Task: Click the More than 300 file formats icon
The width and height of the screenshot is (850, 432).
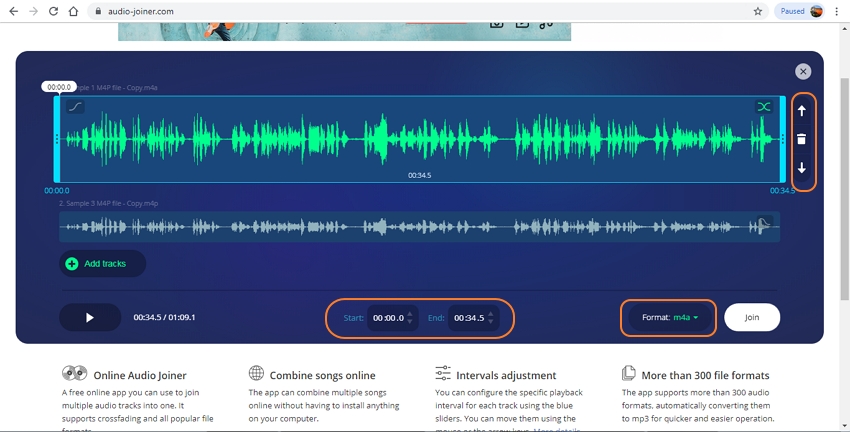Action: click(628, 373)
